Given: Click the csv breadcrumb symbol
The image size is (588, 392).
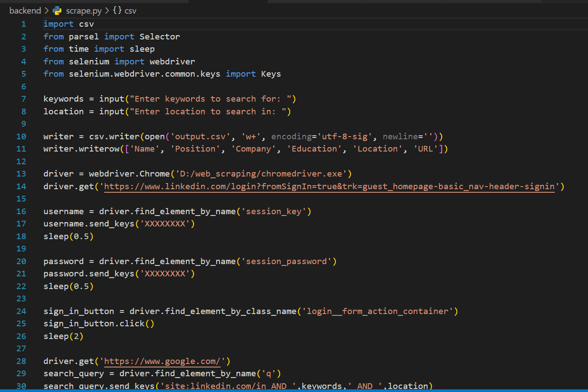Looking at the screenshot, I should [131, 11].
